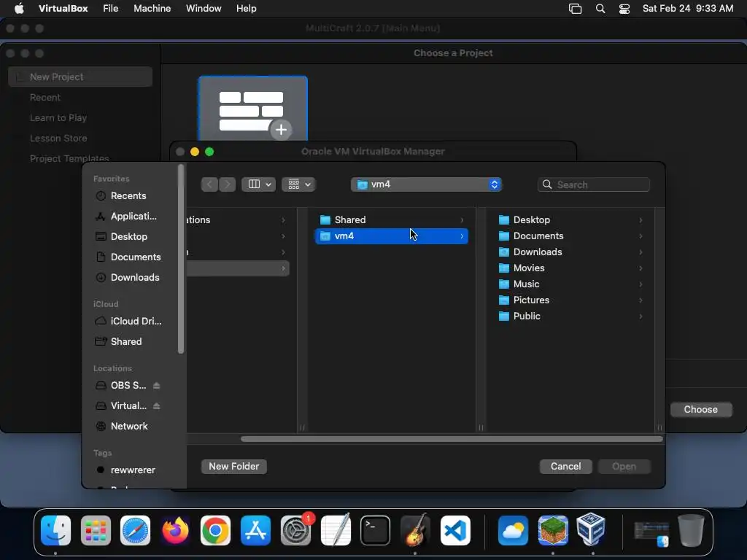Open Finder from the dock
This screenshot has width=747, height=560.
[x=55, y=530]
